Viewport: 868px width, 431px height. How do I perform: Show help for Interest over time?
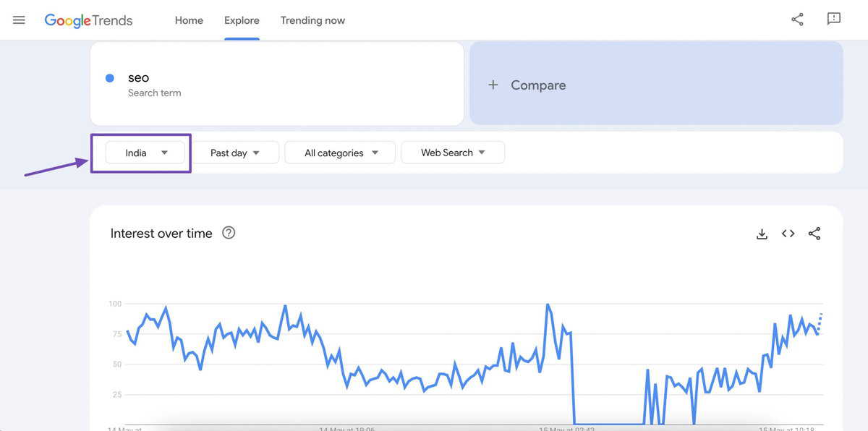229,233
